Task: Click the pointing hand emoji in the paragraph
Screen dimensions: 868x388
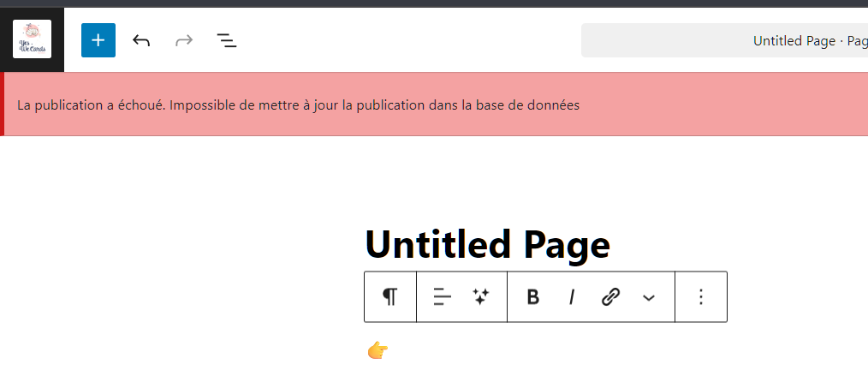Action: [x=378, y=350]
